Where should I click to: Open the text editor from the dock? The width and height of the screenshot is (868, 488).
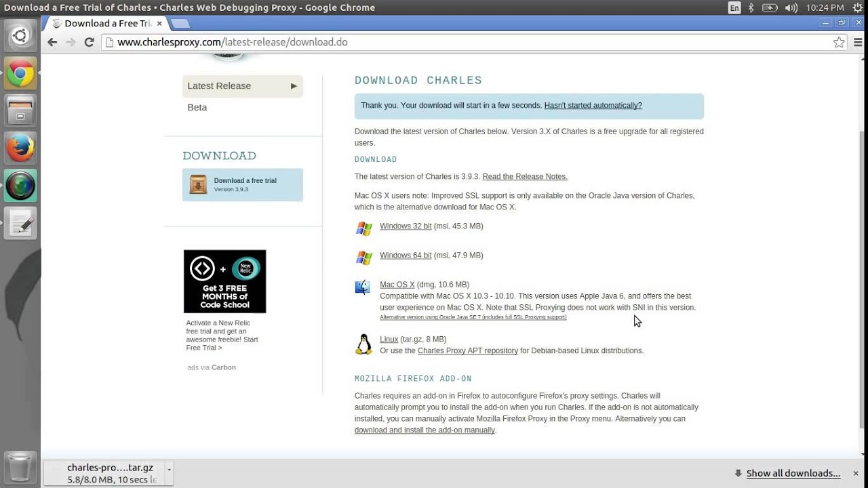(20, 223)
